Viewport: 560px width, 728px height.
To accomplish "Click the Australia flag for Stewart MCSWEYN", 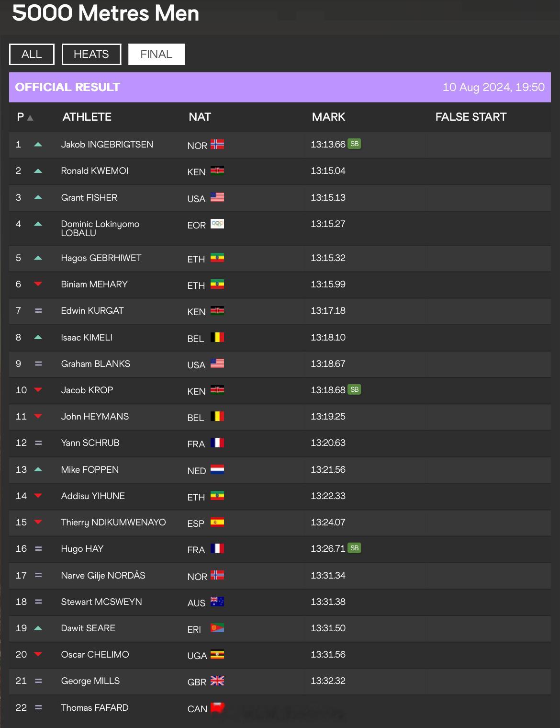I will click(217, 602).
